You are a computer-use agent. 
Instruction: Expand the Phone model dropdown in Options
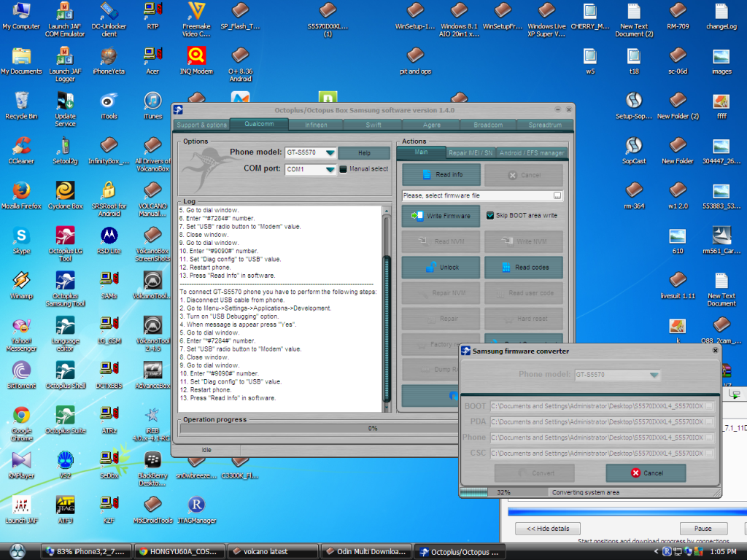tap(330, 153)
